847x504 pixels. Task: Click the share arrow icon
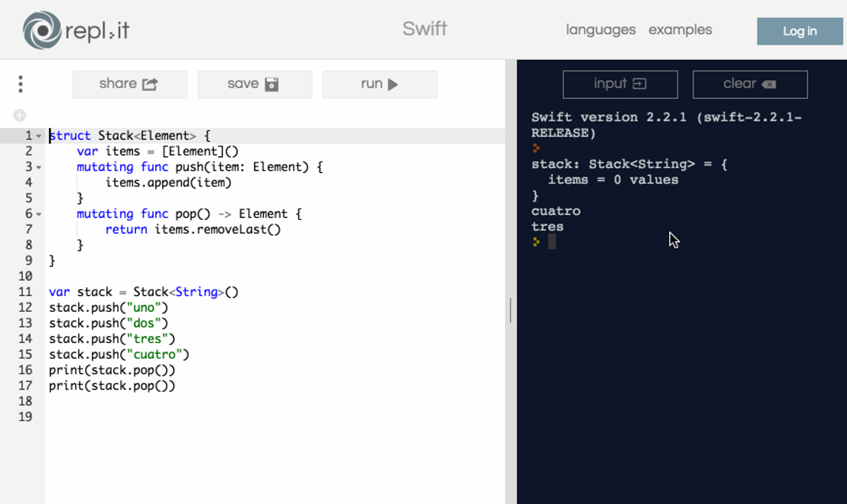(150, 84)
